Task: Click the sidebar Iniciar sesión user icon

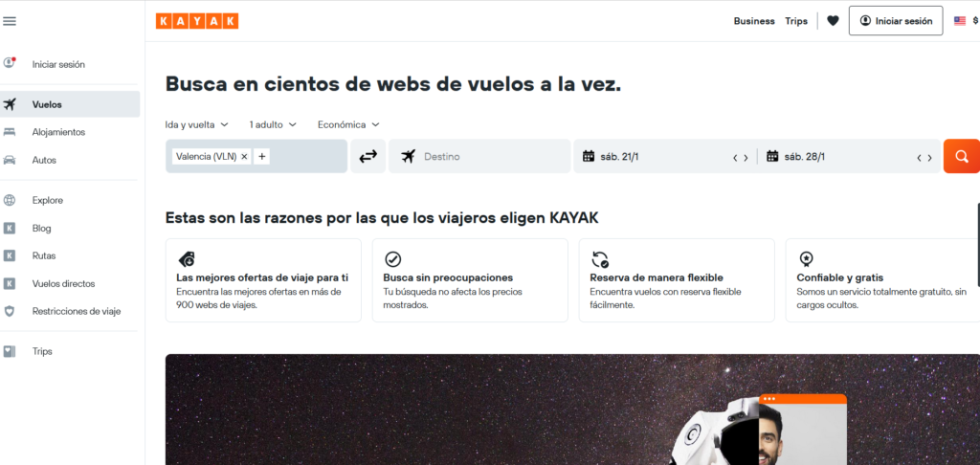Action: coord(10,63)
